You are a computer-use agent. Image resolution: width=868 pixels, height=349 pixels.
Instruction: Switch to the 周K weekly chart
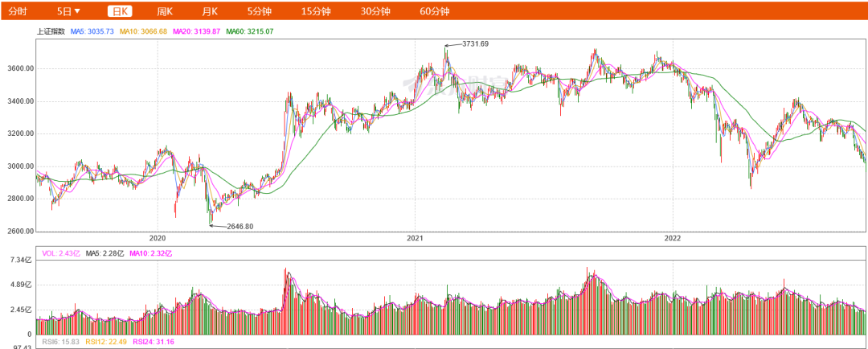click(165, 11)
